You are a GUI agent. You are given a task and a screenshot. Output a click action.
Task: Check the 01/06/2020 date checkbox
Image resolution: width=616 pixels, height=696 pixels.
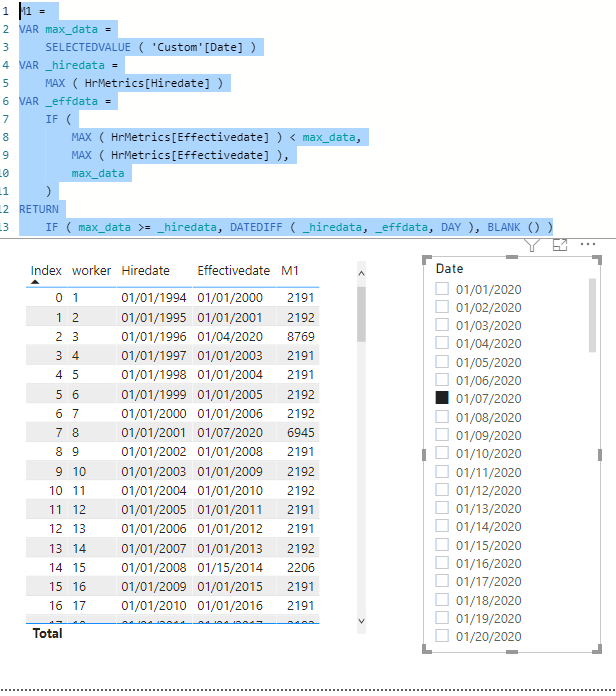(442, 380)
